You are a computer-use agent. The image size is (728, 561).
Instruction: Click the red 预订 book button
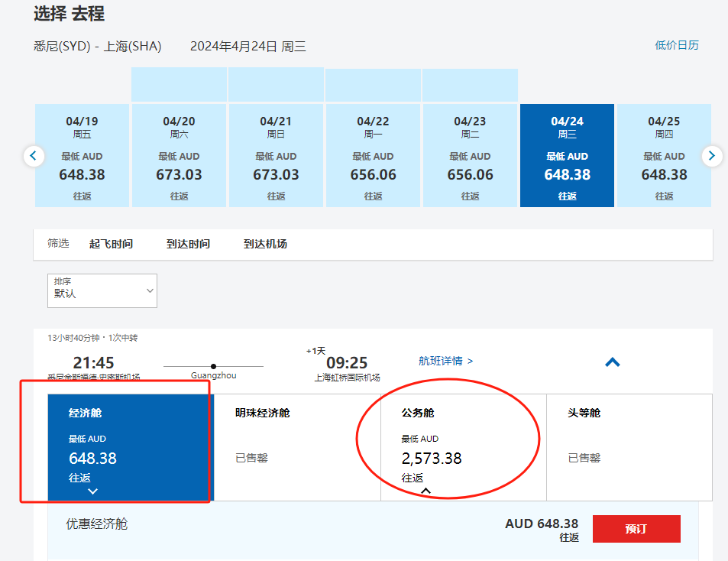point(636,528)
